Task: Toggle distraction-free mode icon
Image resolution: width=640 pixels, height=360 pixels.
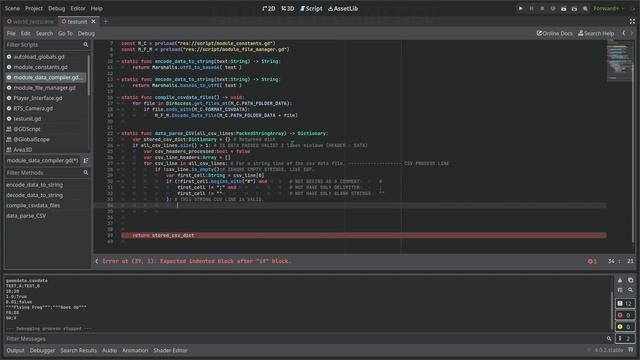Action: click(632, 22)
